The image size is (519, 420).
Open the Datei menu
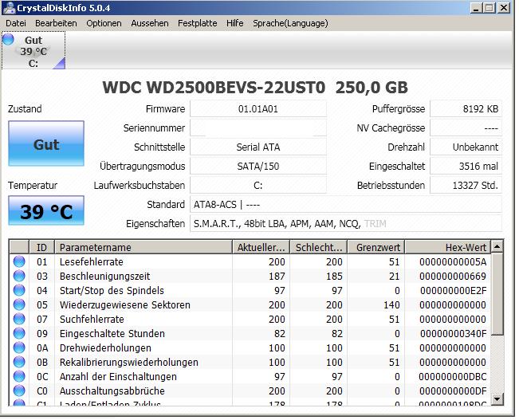pyautogui.click(x=16, y=23)
